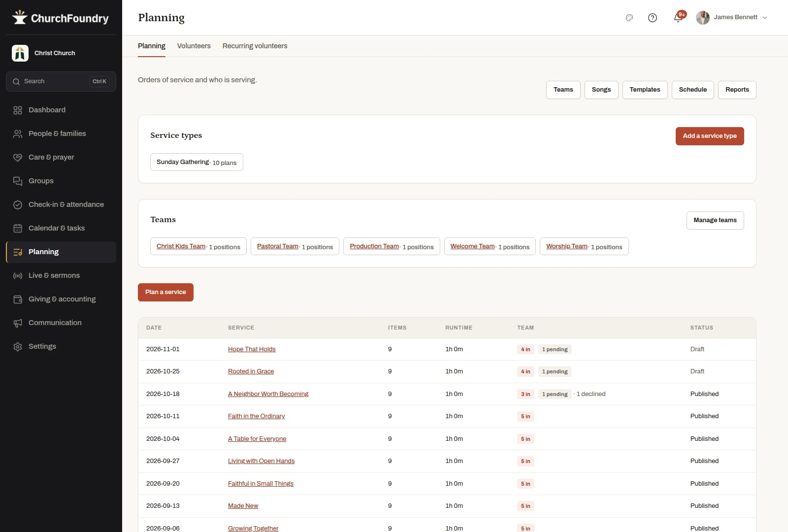This screenshot has height=532, width=788.
Task: Click James Bennett's avatar photo
Action: [x=703, y=18]
